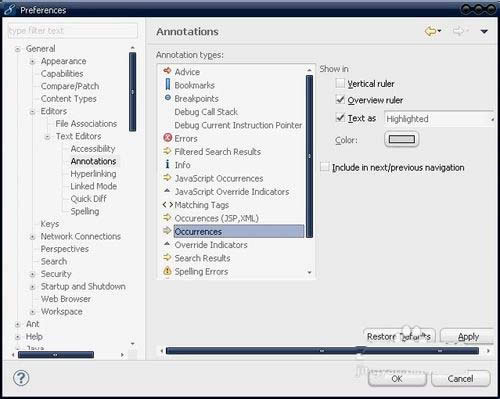Expand the Network Connections node

(x=32, y=237)
